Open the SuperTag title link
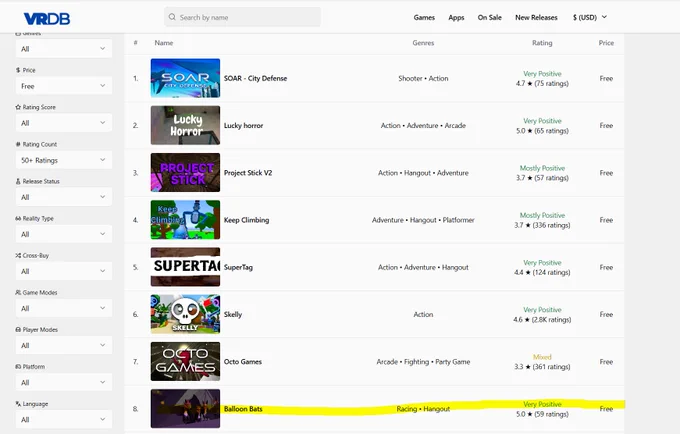The height and width of the screenshot is (434, 680). [238, 268]
